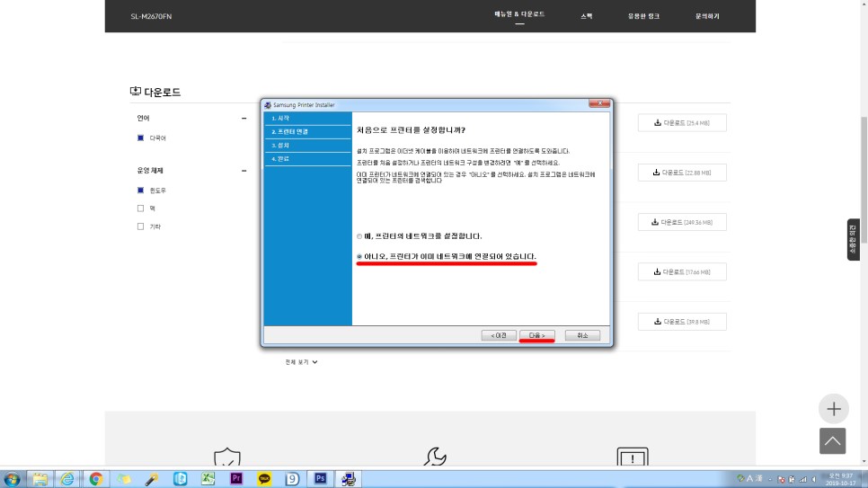
Task: Click the taskbar clock showing 9:37
Action: pyautogui.click(x=841, y=479)
